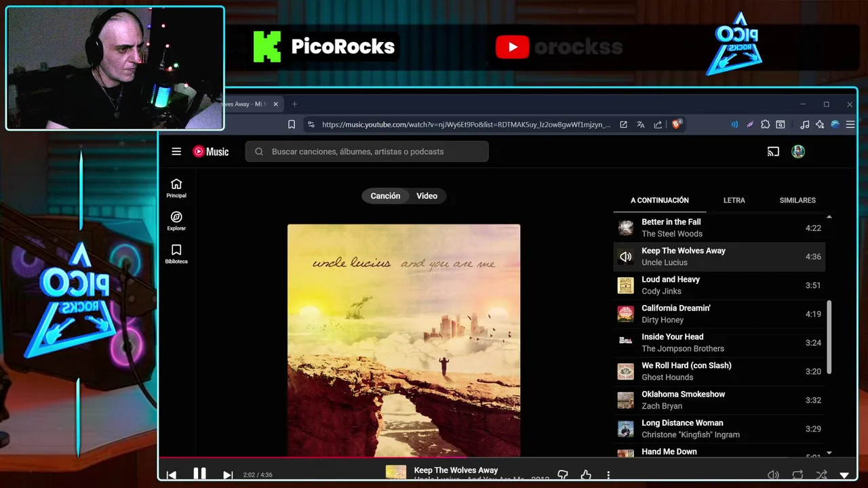The height and width of the screenshot is (488, 868).
Task: Click the translate page icon
Action: coord(640,125)
